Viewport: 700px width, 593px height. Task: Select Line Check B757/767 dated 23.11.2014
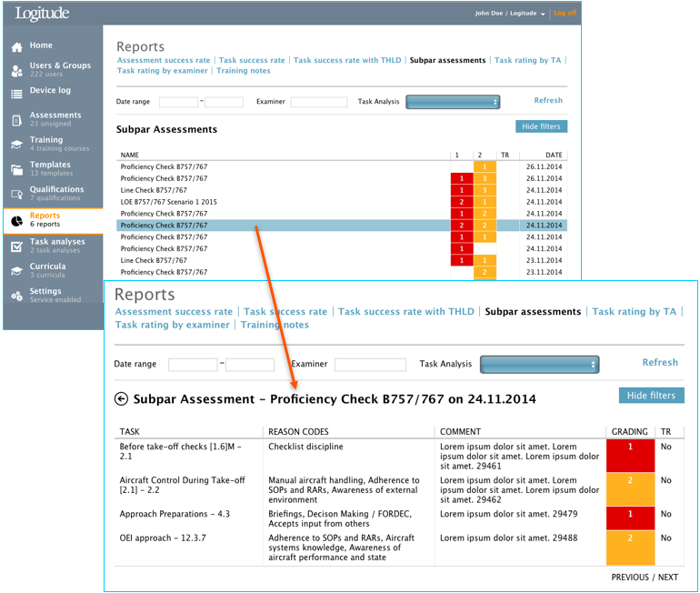click(342, 260)
